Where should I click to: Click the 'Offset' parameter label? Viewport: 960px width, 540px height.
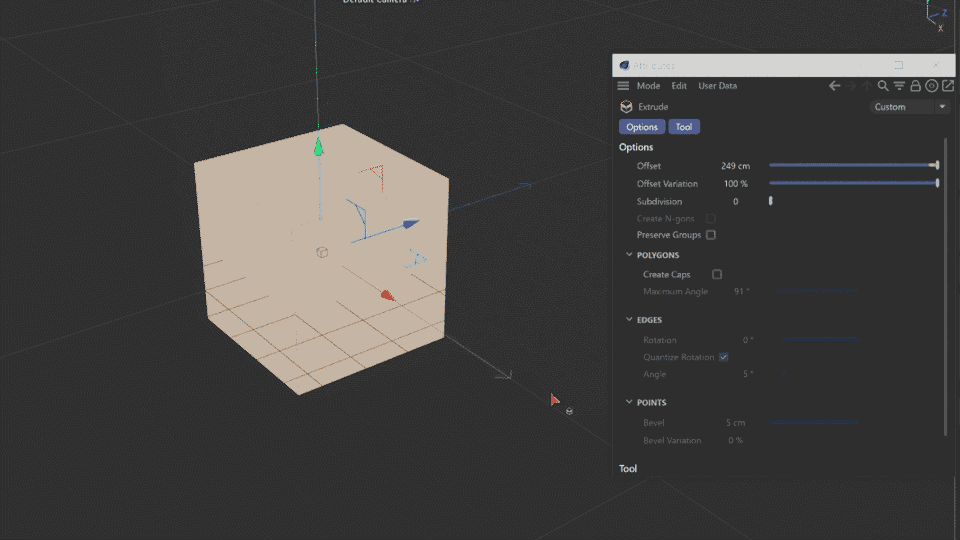pyautogui.click(x=648, y=166)
